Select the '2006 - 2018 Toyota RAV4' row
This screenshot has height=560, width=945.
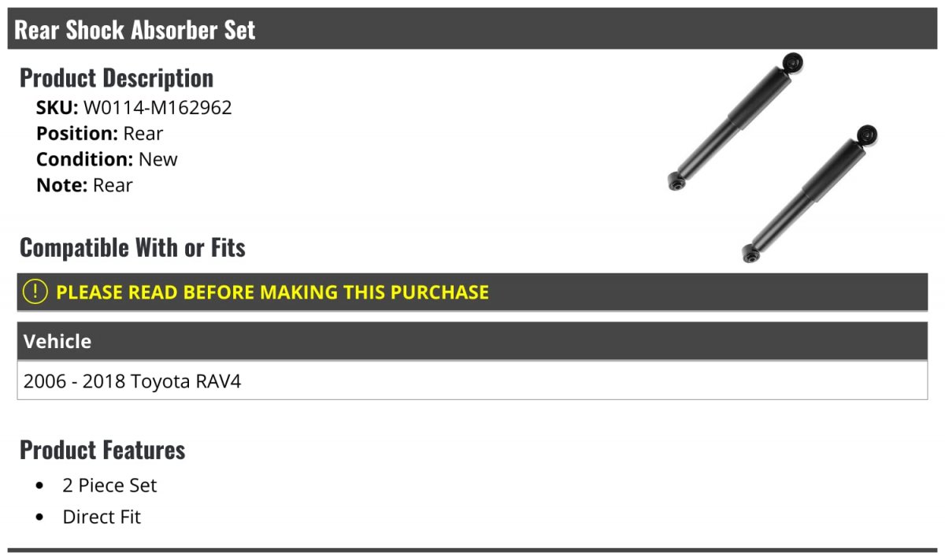pos(132,381)
